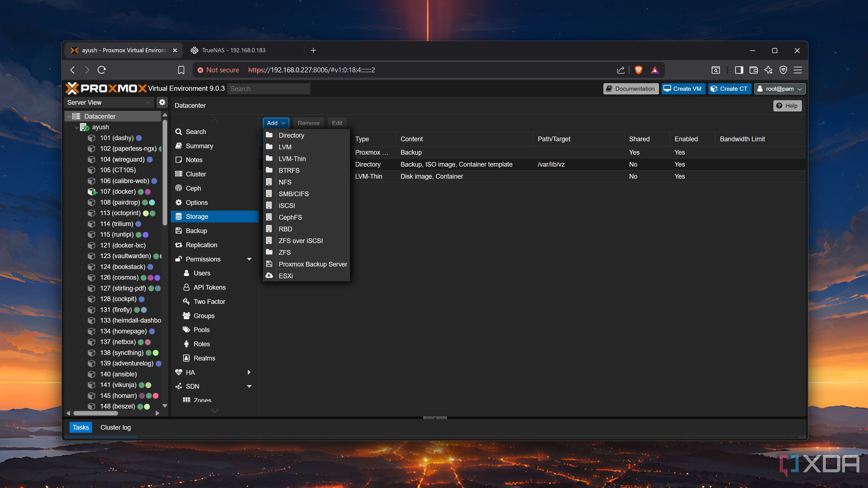Go back with the browser back arrow

click(x=72, y=70)
